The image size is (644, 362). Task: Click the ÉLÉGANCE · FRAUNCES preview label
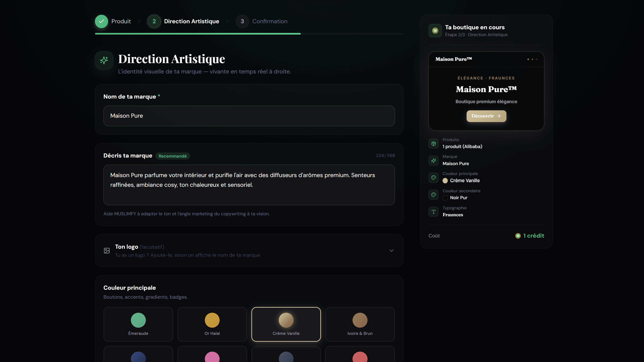(486, 78)
